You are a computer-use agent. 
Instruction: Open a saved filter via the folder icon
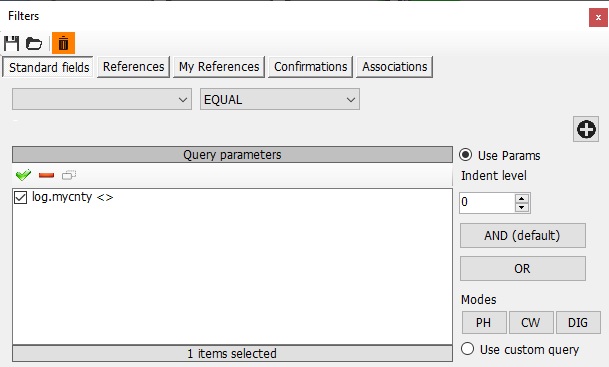tap(34, 43)
